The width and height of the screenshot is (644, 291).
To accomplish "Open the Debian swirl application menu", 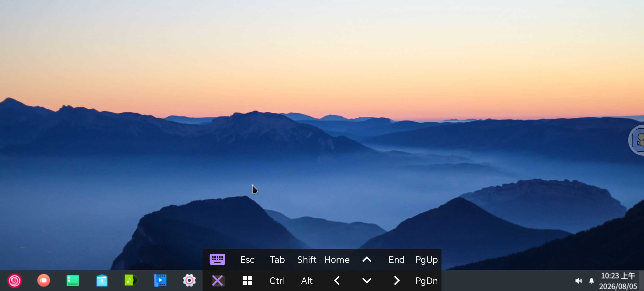I will [x=15, y=281].
